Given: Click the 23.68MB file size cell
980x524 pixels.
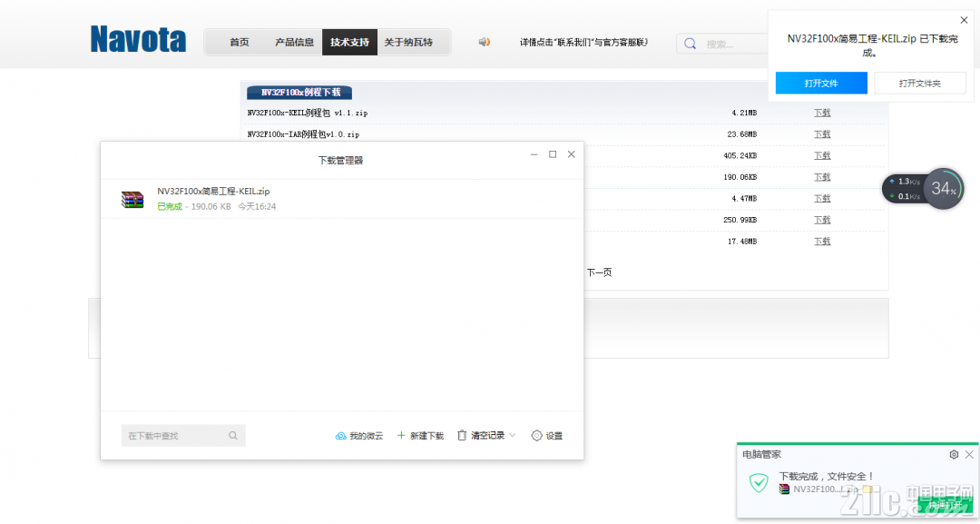Looking at the screenshot, I should pos(742,134).
